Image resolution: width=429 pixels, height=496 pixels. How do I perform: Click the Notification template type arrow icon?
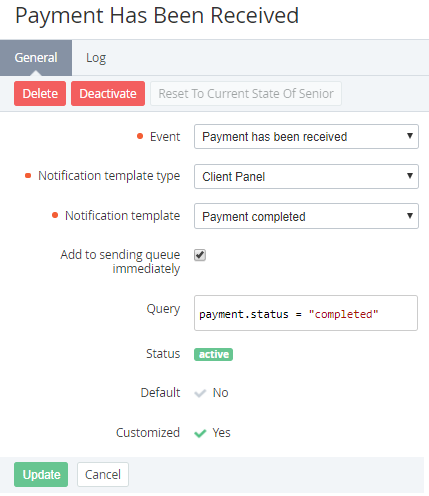(x=410, y=176)
